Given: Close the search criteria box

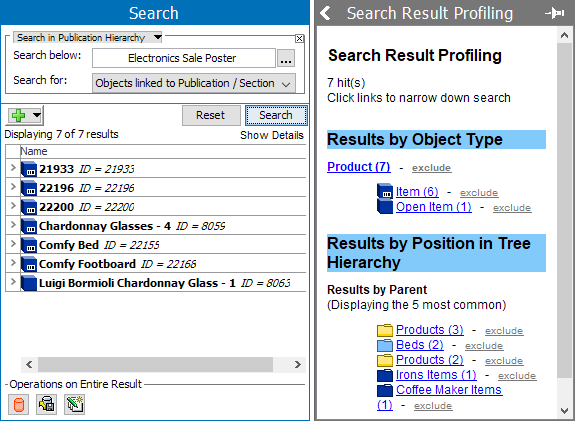Looking at the screenshot, I should 299,39.
